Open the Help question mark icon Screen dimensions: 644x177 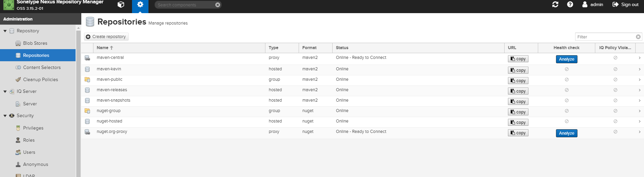(570, 4)
